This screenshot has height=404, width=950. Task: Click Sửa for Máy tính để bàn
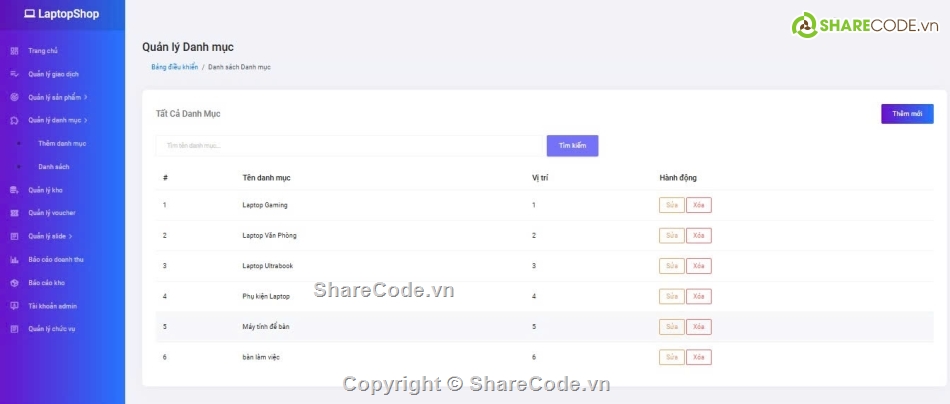click(671, 327)
